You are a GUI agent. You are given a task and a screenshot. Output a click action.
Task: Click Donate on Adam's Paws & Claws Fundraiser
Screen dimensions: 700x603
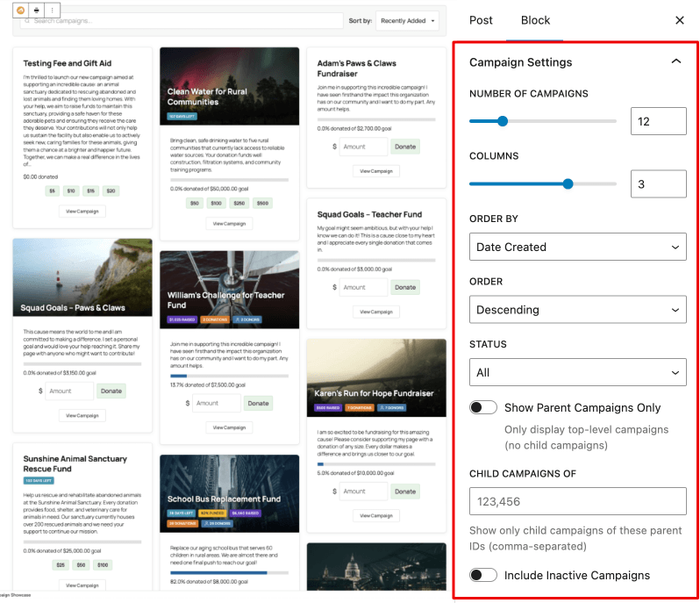pos(405,147)
